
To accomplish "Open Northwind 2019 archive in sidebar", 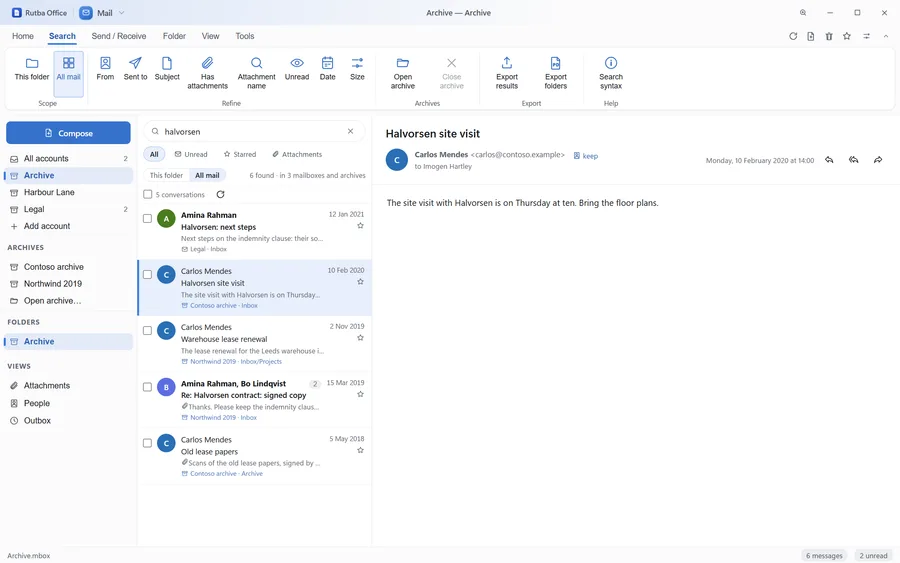I will [x=68, y=284].
